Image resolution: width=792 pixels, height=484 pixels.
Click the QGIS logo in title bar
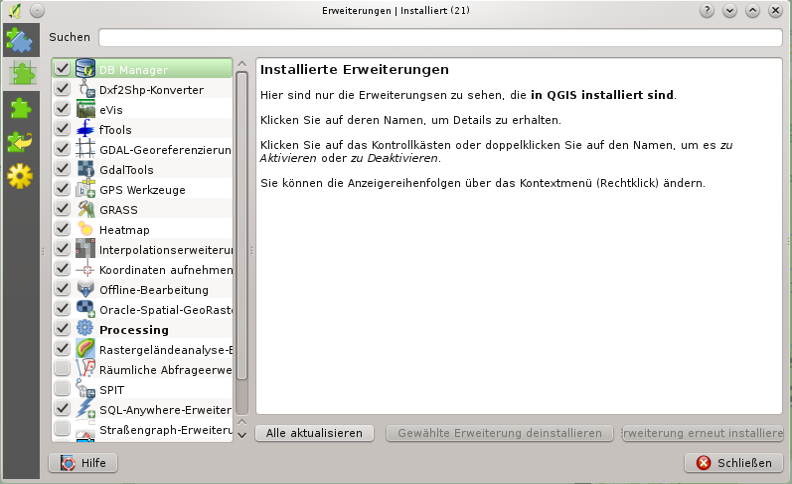tap(16, 10)
